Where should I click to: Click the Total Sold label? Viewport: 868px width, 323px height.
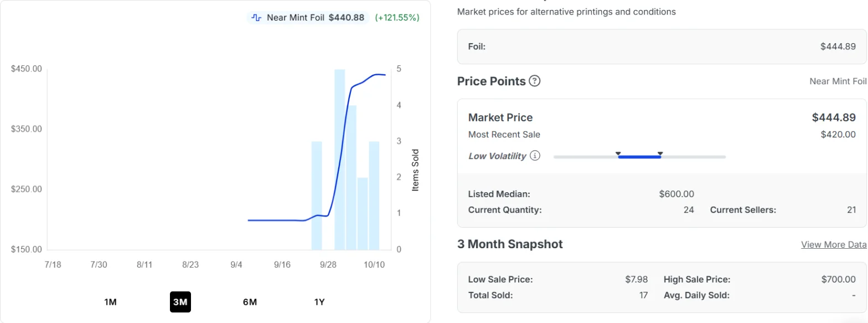coord(490,295)
